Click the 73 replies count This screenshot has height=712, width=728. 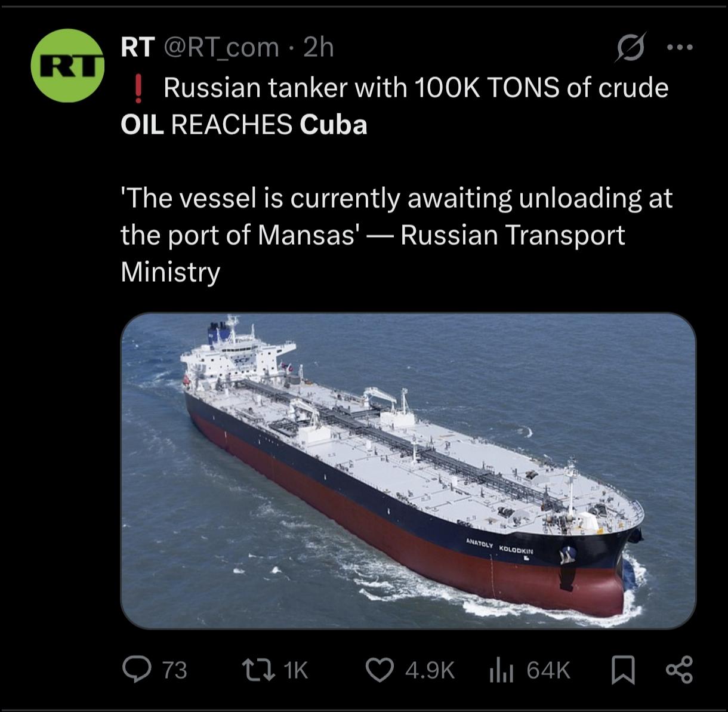(175, 670)
